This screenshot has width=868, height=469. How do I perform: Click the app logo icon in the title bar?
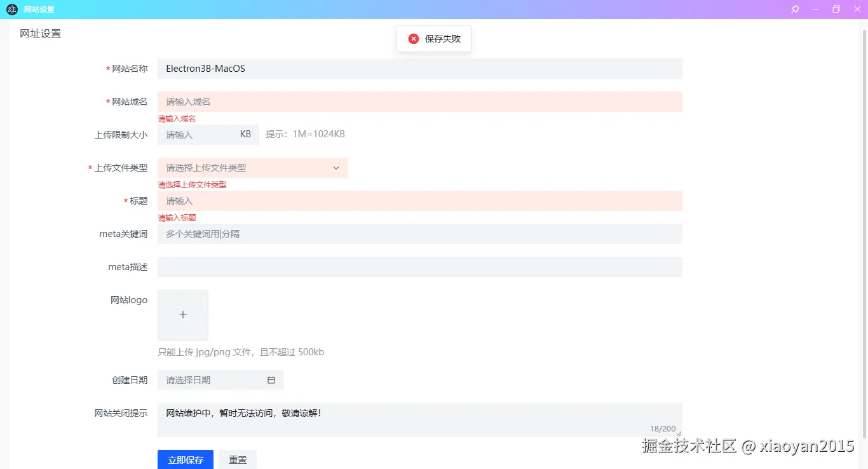coord(11,9)
